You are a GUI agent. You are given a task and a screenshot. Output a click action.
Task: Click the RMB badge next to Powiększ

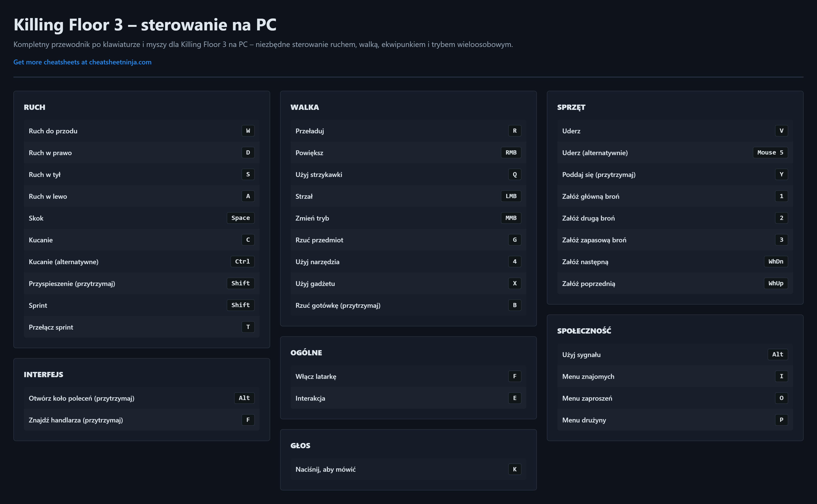click(x=511, y=153)
